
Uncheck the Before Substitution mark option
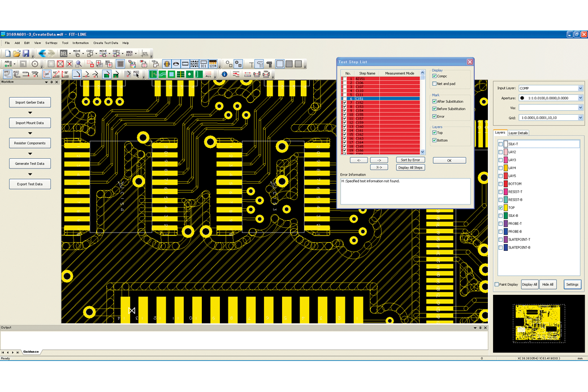pos(434,109)
